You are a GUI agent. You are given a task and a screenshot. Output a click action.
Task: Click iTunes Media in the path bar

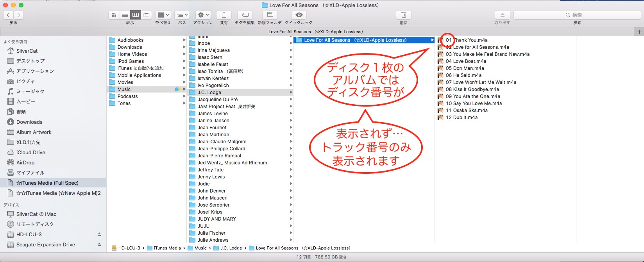[x=167, y=248]
